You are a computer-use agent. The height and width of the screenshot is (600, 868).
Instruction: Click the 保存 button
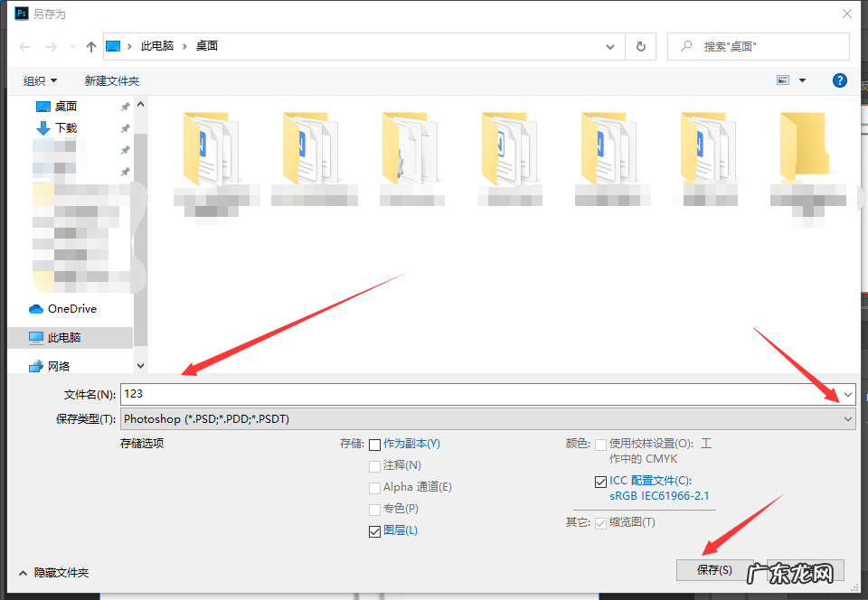click(714, 570)
